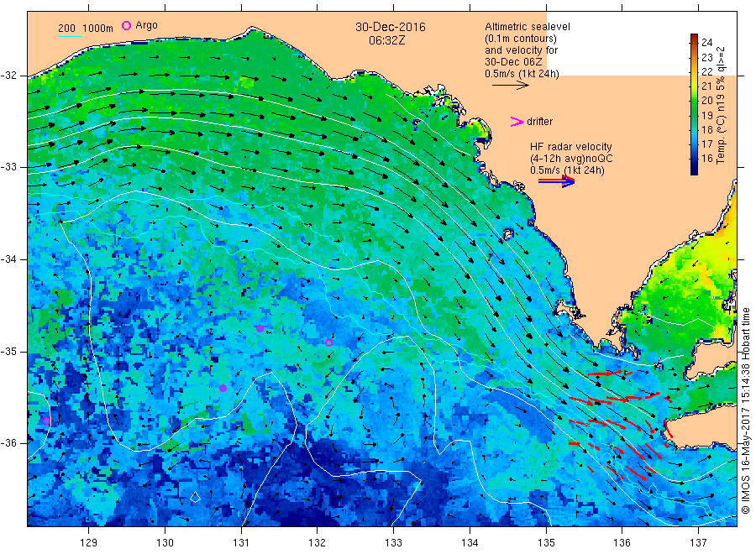Click the '16' label on the temperature scale

(706, 158)
